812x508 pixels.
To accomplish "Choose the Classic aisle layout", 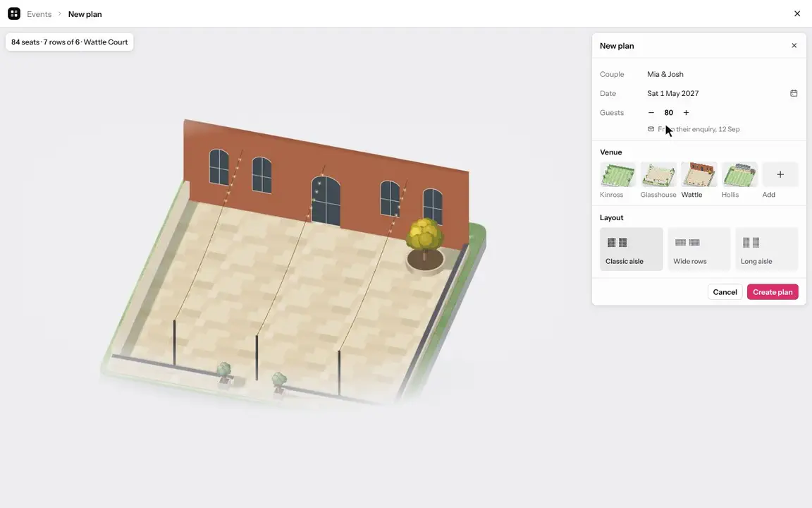I will click(x=632, y=249).
